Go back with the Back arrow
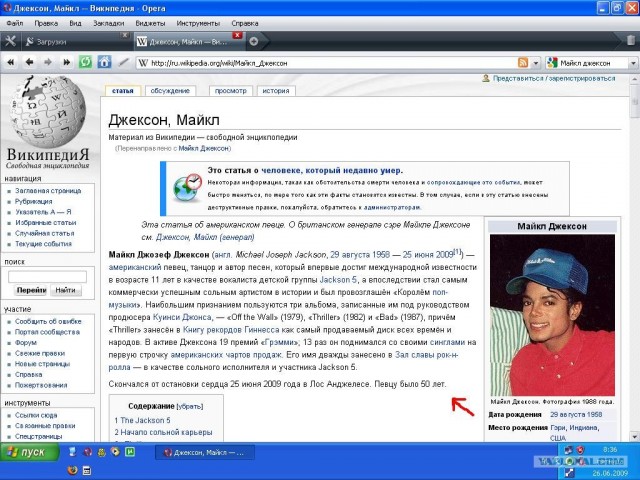This screenshot has height=480, width=640. 29,62
